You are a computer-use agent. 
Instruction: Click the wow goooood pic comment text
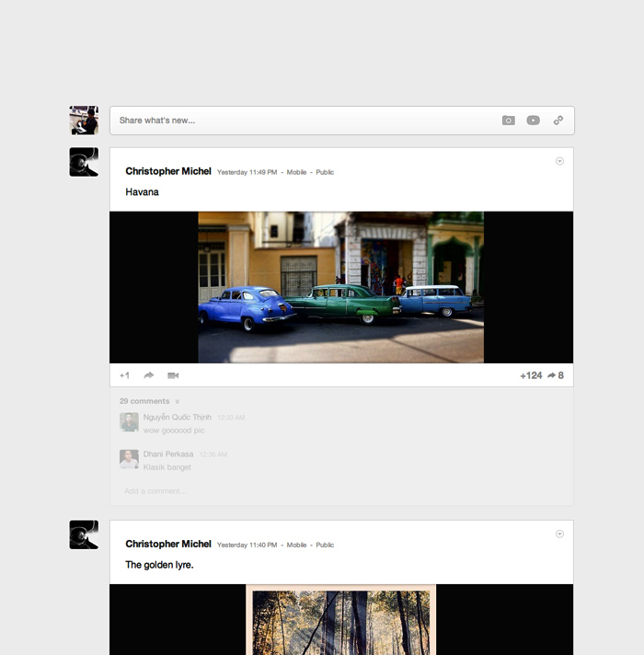pyautogui.click(x=174, y=431)
